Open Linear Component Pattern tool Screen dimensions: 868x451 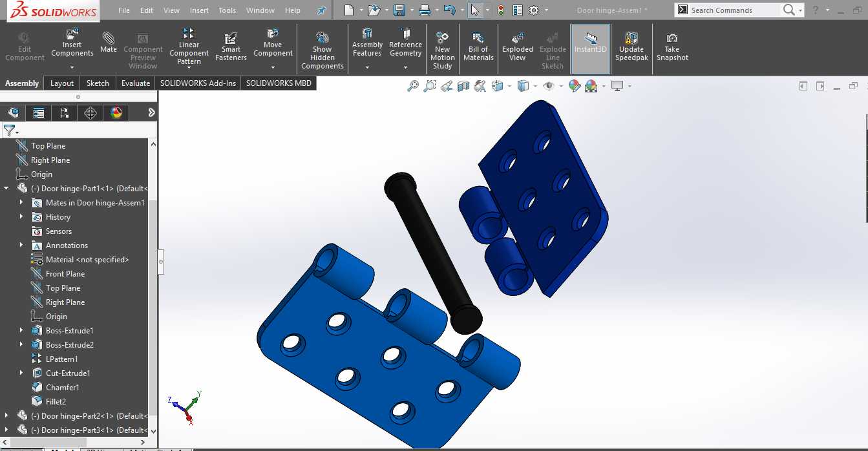(x=189, y=47)
